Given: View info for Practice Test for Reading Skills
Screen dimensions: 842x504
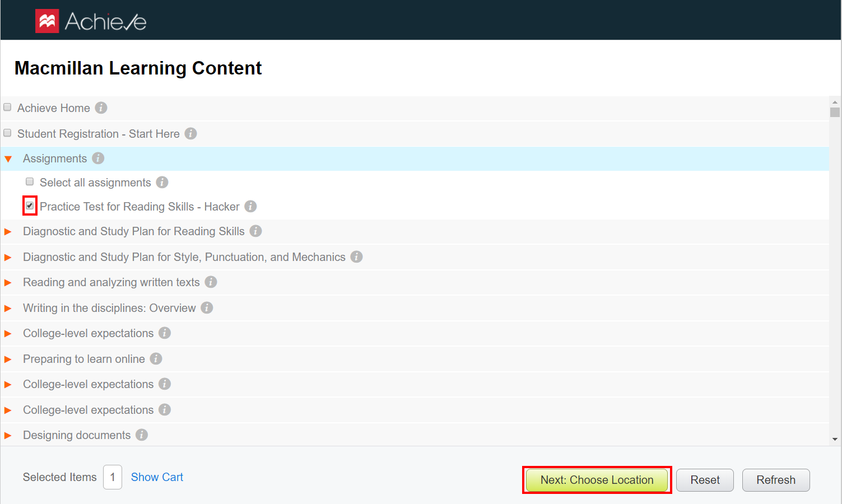Looking at the screenshot, I should tap(250, 206).
